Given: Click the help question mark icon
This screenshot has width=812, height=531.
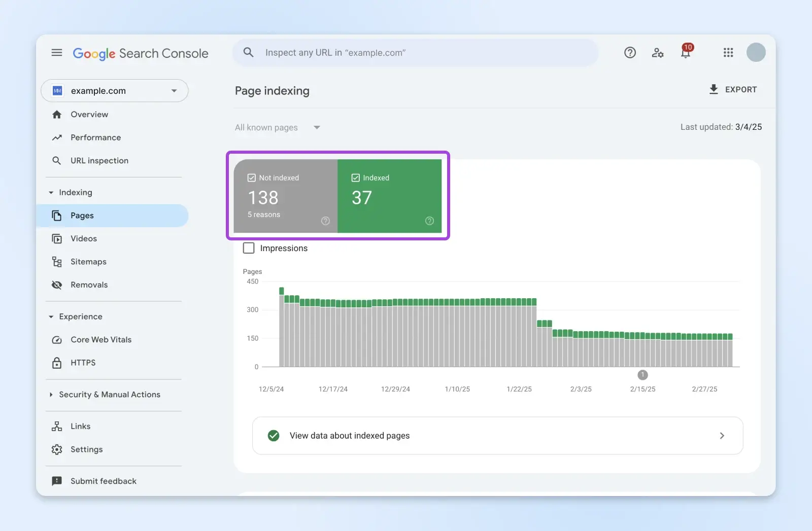Looking at the screenshot, I should click(x=630, y=53).
